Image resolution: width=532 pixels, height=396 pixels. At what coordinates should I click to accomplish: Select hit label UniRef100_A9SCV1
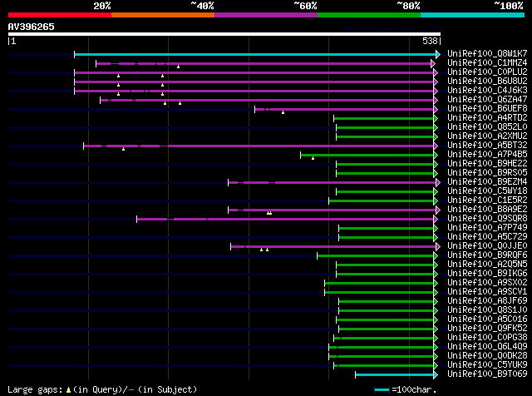487,292
